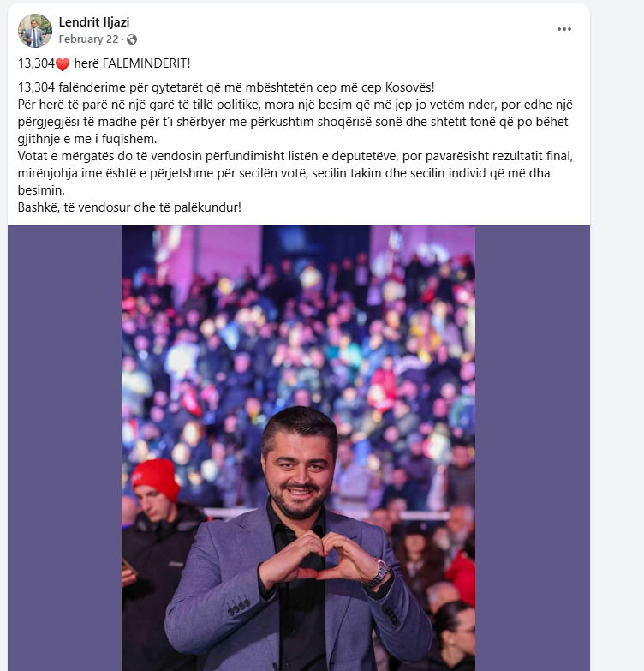Click the red heart emoji in the post
The height and width of the screenshot is (671, 644).
pyautogui.click(x=62, y=64)
